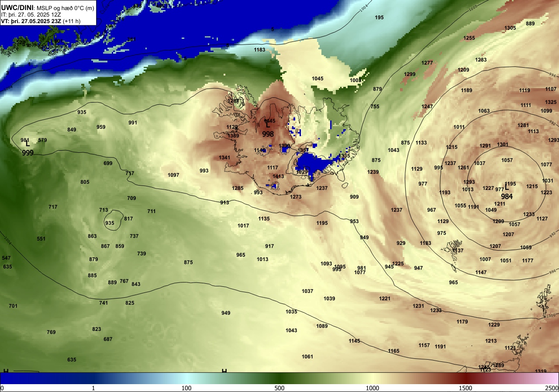
Task: Click the height value 1213
Action: coord(491,341)
